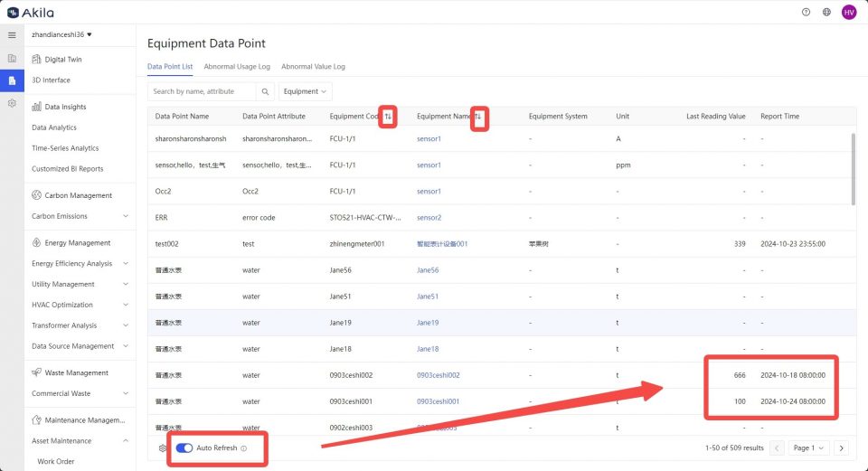The height and width of the screenshot is (471, 868).
Task: Expand Data Source Management menu
Action: click(126, 346)
